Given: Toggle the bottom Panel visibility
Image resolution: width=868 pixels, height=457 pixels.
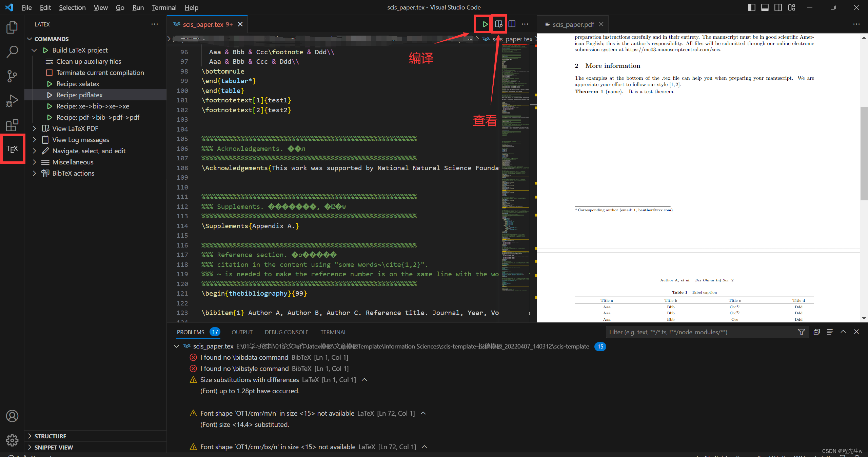Looking at the screenshot, I should pyautogui.click(x=765, y=7).
